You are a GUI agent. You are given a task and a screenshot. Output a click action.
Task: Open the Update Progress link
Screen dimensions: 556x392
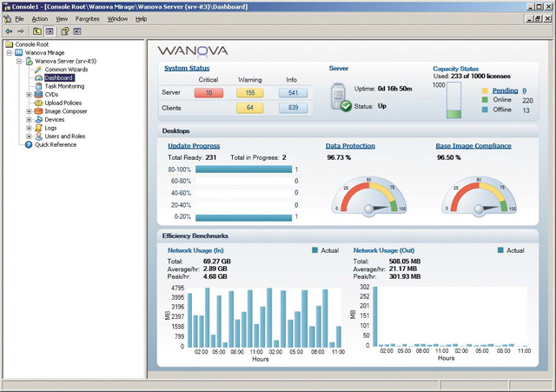point(194,146)
